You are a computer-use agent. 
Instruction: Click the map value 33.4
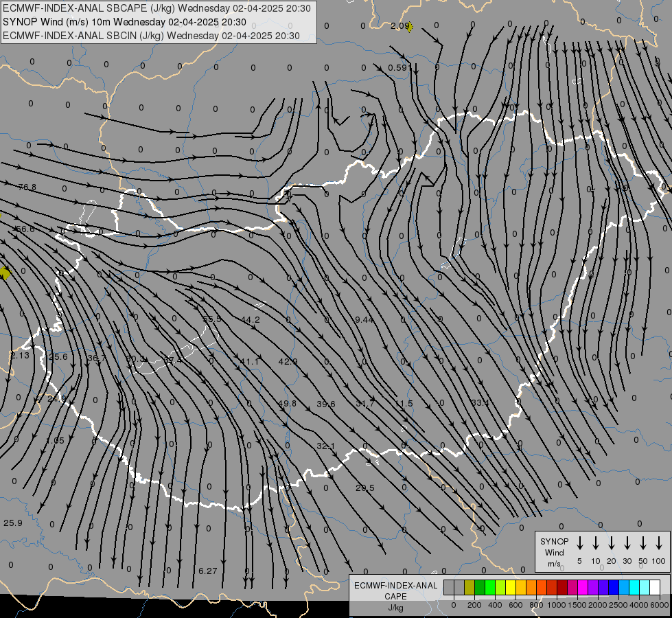pos(480,402)
